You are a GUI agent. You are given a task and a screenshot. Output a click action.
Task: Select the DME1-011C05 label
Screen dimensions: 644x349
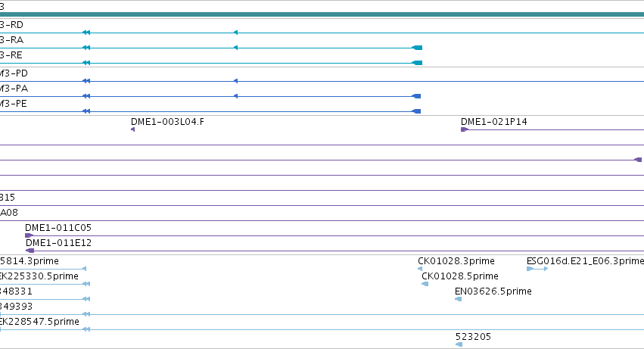pos(58,228)
